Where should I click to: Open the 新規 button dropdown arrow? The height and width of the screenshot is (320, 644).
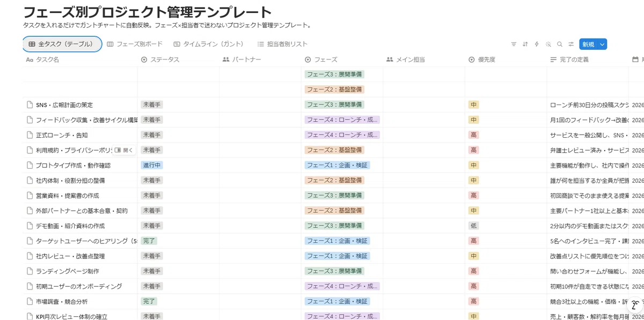(602, 44)
